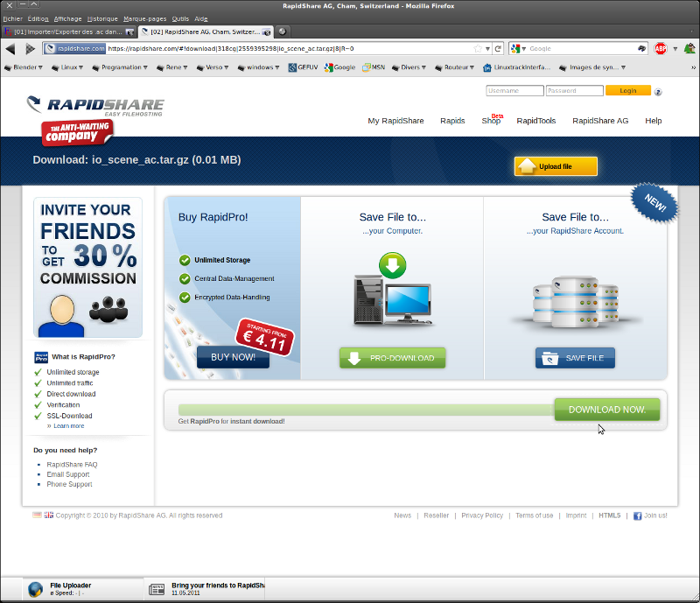
Task: Click the Upload file button
Action: click(x=556, y=166)
